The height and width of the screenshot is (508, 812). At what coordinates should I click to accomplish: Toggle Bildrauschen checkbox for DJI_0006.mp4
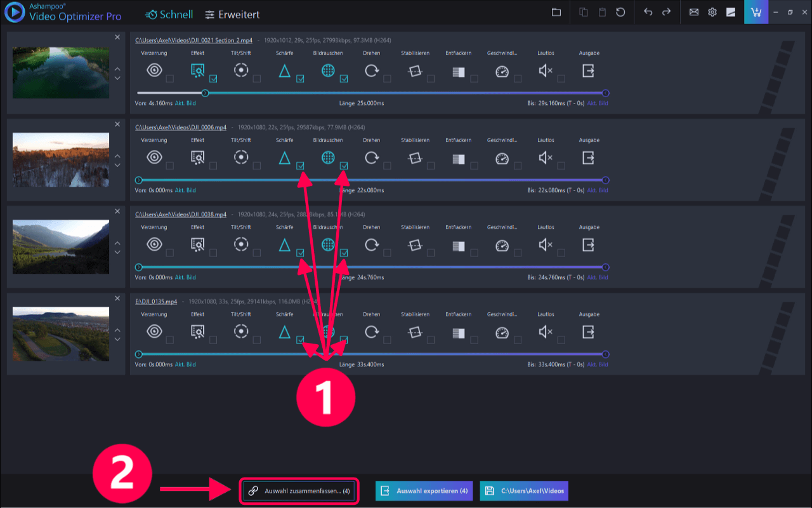tap(344, 166)
